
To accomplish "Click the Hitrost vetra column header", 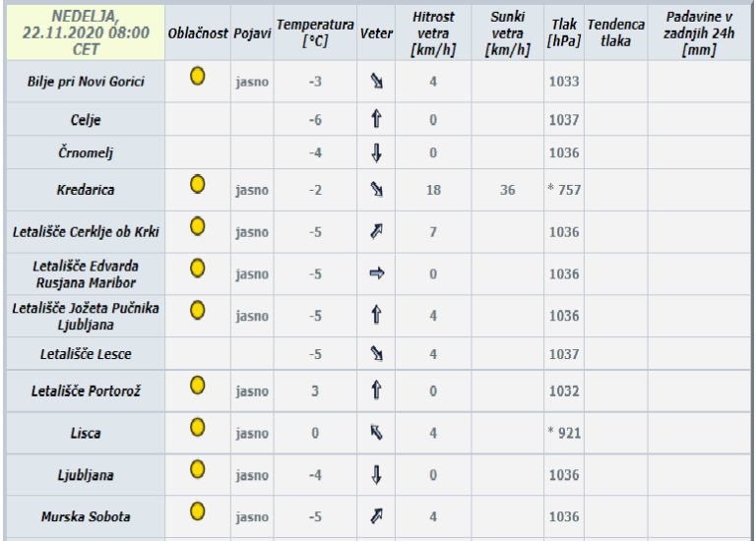I will 433,33.
